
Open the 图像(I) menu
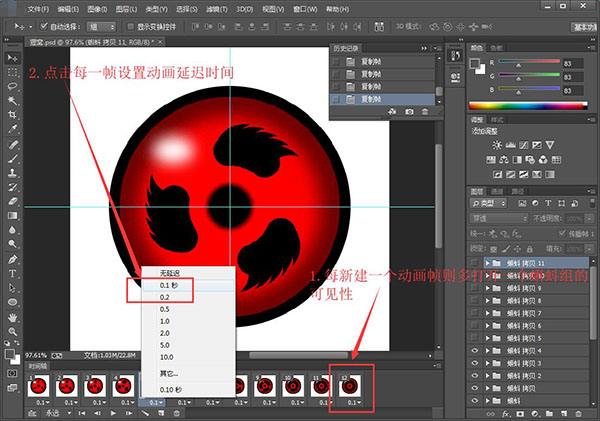click(x=97, y=9)
